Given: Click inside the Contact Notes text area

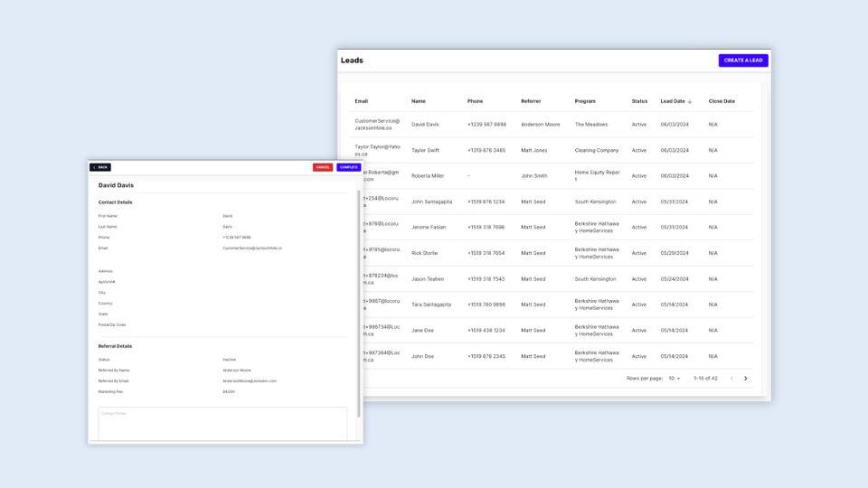Looking at the screenshot, I should (x=222, y=423).
